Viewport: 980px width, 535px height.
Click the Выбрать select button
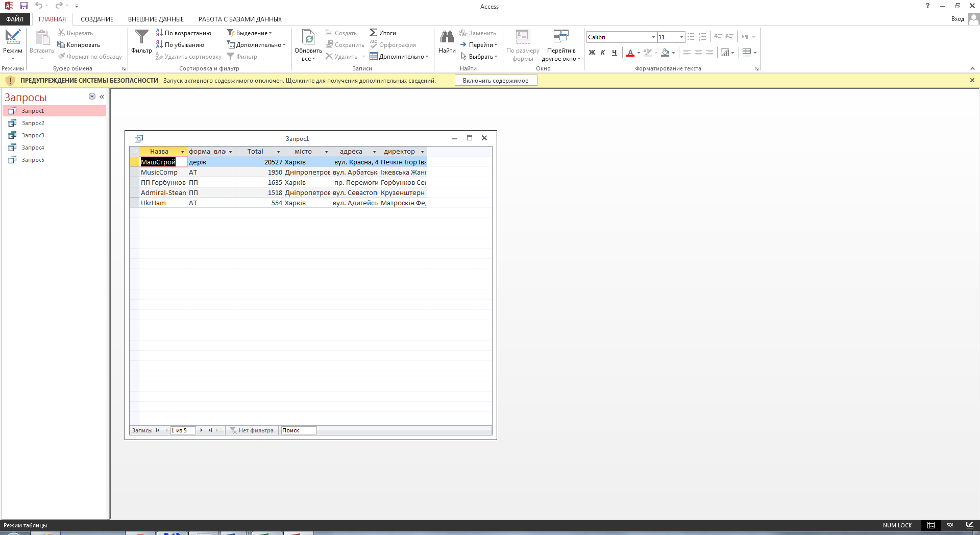(479, 56)
